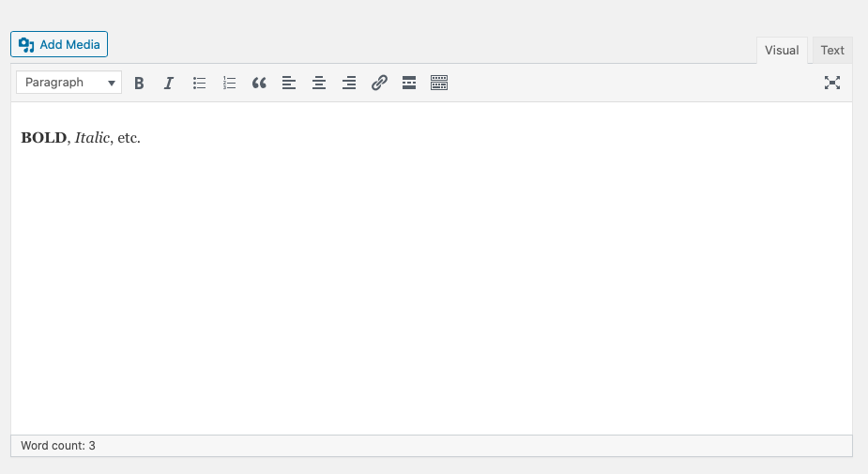This screenshot has width=868, height=474.
Task: Toggle bold formatting in toolbar
Action: pyautogui.click(x=139, y=83)
